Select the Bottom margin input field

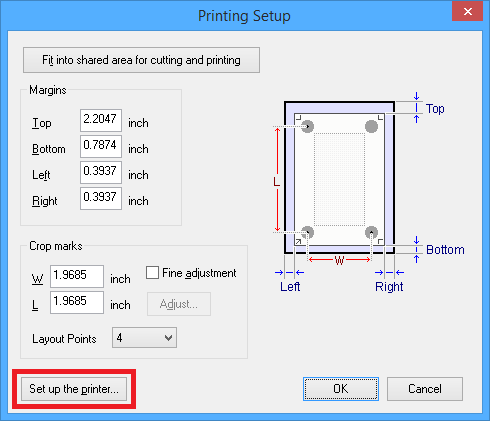point(101,146)
